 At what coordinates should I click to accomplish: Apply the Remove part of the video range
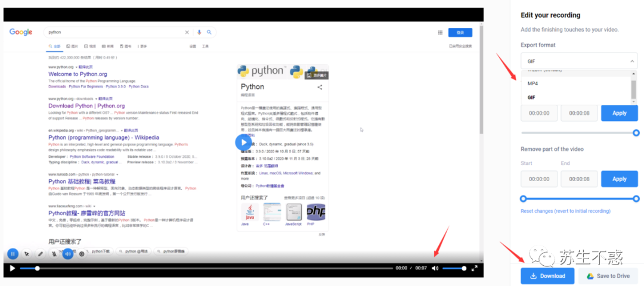(x=620, y=179)
